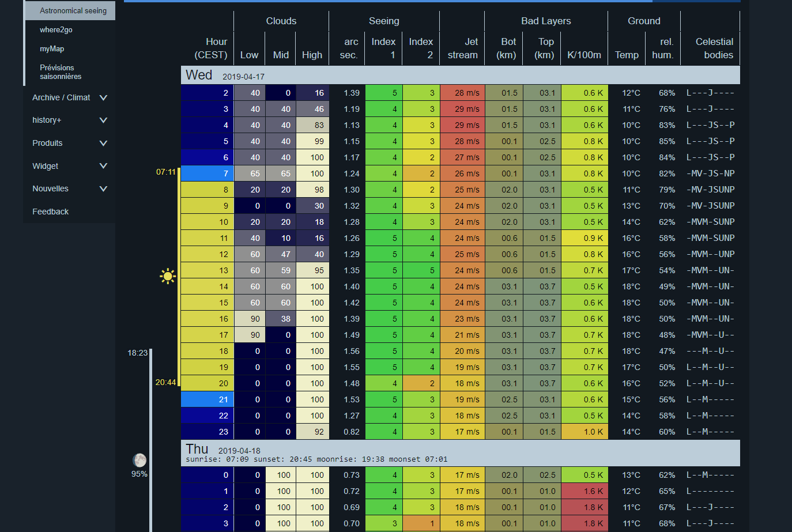Go to myMap page

point(52,49)
